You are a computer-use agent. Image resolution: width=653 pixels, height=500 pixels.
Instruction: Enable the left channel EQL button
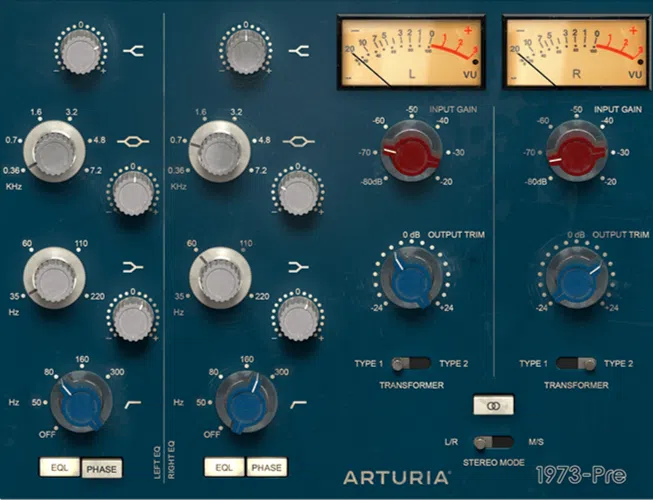[57, 466]
